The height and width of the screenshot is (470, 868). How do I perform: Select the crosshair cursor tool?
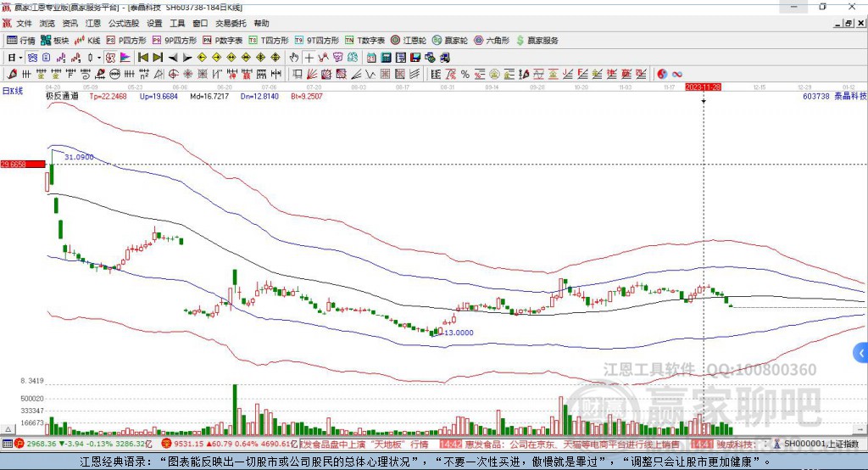coord(309,58)
